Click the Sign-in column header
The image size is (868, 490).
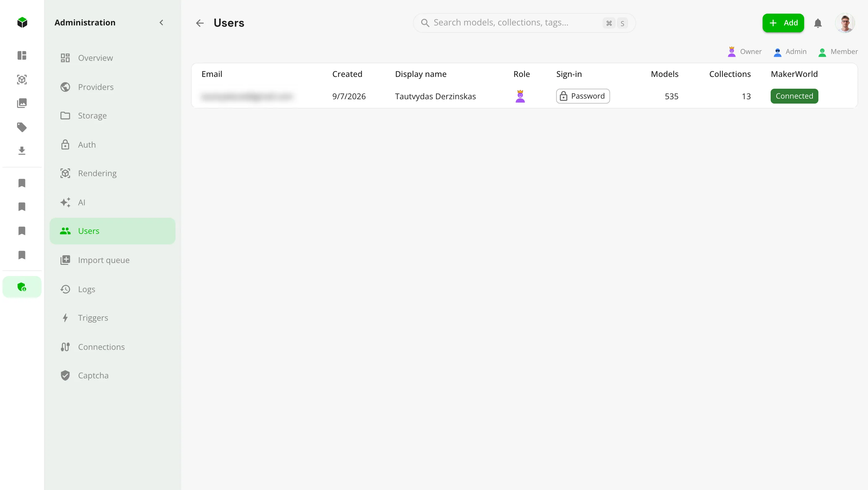(569, 74)
